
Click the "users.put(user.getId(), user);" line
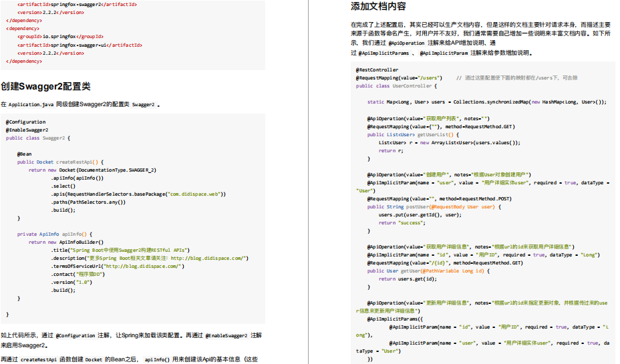(420, 214)
